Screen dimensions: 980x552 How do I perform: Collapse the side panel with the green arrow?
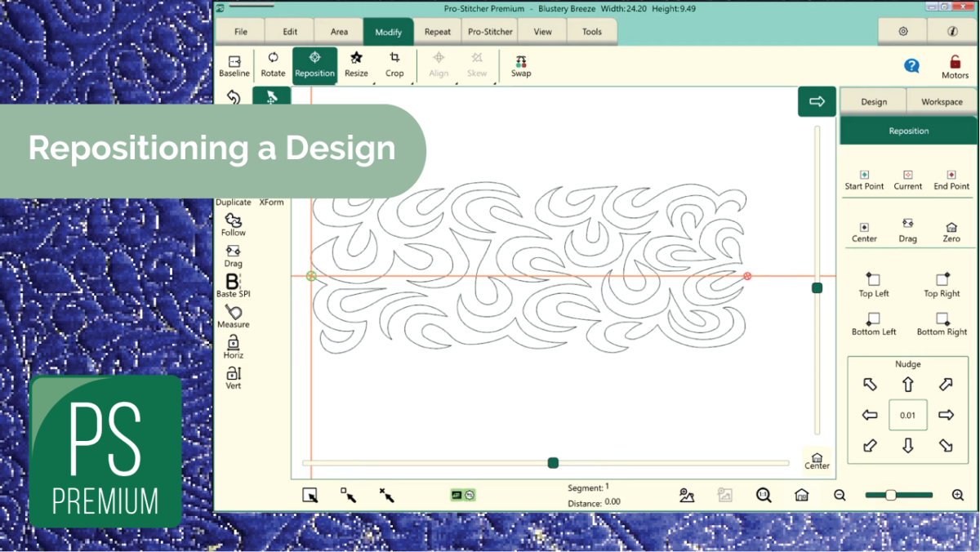(x=817, y=101)
